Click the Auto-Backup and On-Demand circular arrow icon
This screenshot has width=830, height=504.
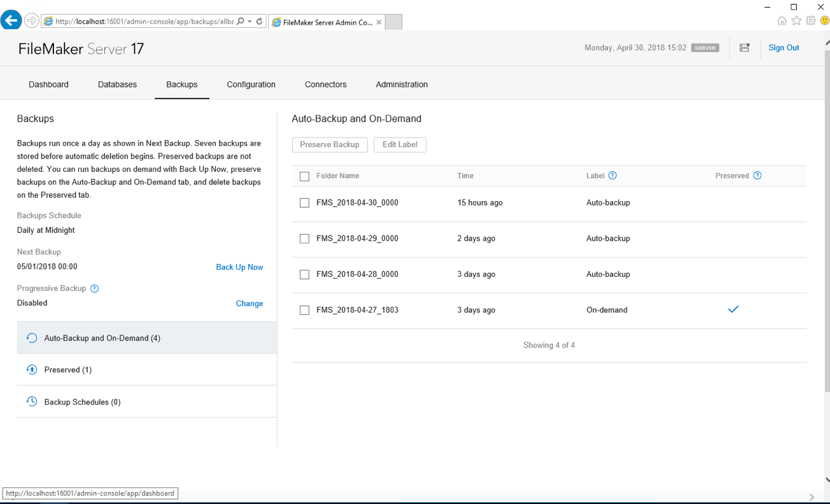(32, 338)
